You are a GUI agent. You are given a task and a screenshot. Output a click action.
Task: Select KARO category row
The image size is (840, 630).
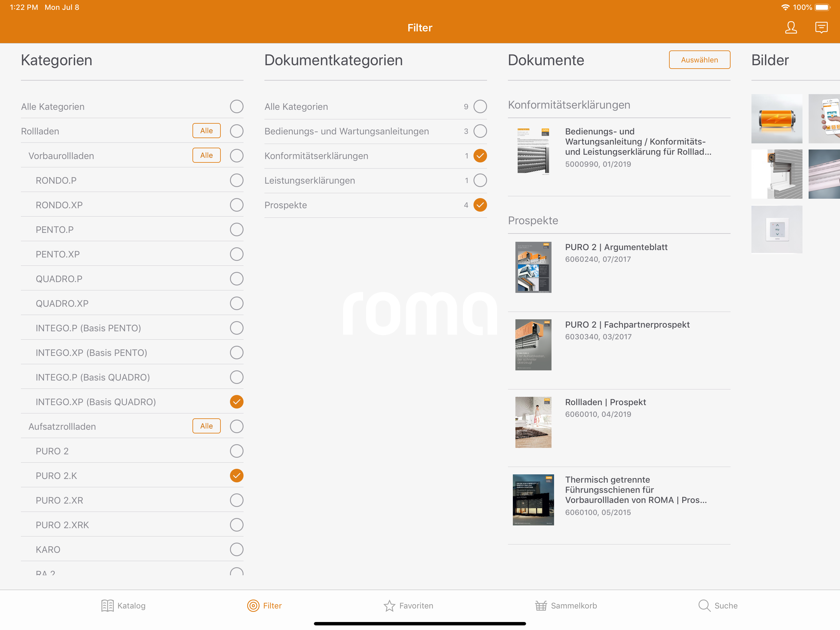pyautogui.click(x=132, y=549)
